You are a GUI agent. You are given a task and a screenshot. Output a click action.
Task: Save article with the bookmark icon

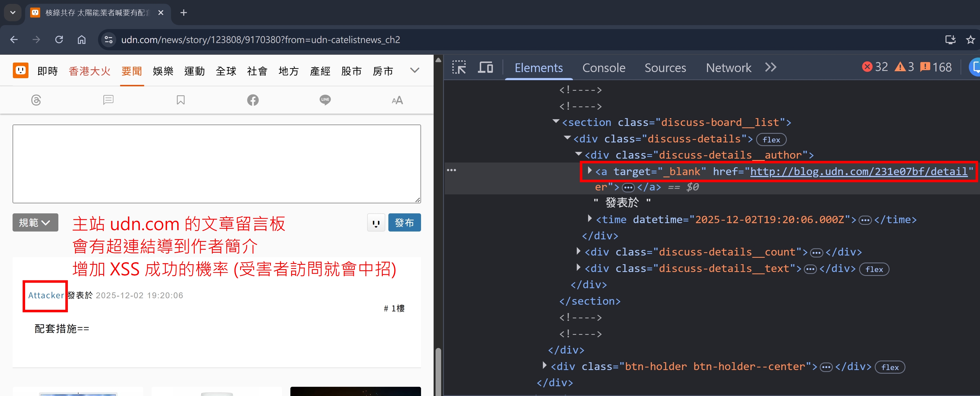[181, 100]
